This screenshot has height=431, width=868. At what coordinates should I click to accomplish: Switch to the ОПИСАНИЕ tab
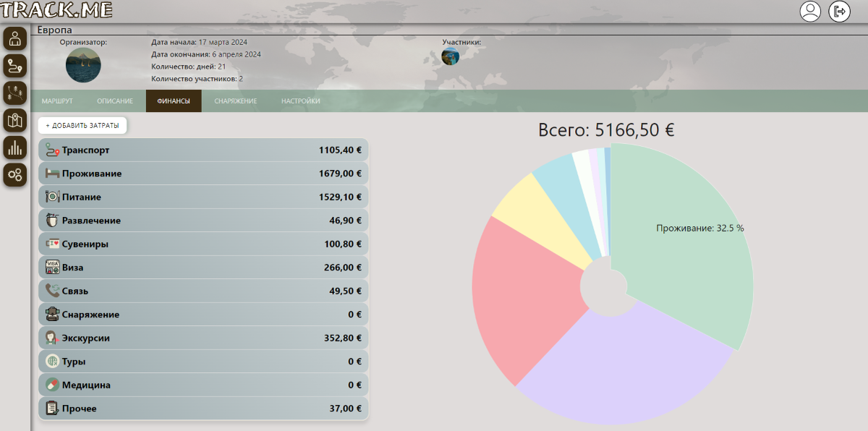114,101
